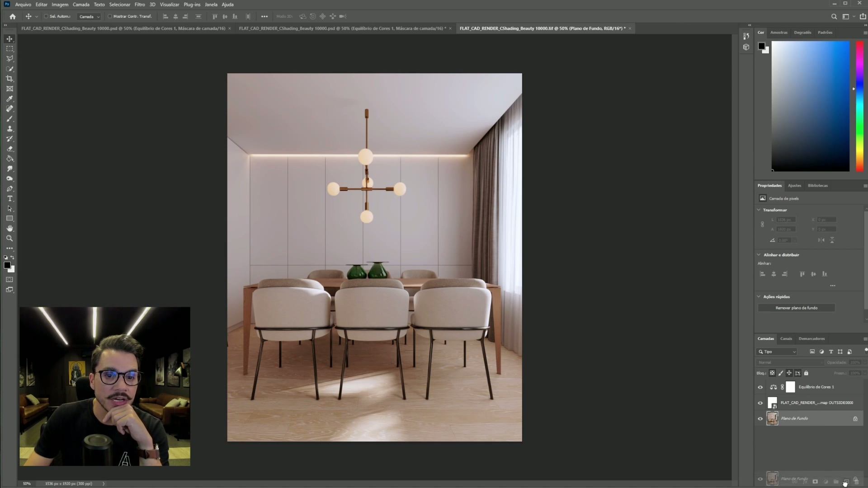This screenshot has height=488, width=868.
Task: Select the Zoom tool in toolbar
Action: 9,238
